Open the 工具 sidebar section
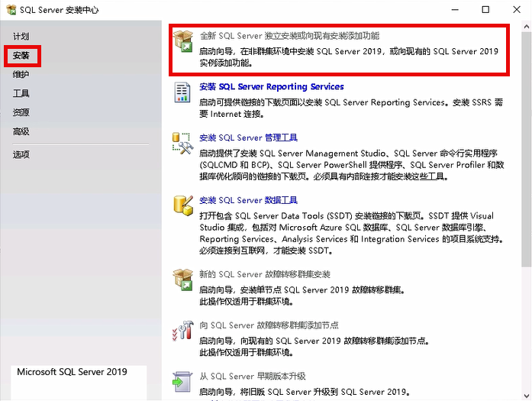The image size is (532, 401). click(x=21, y=94)
